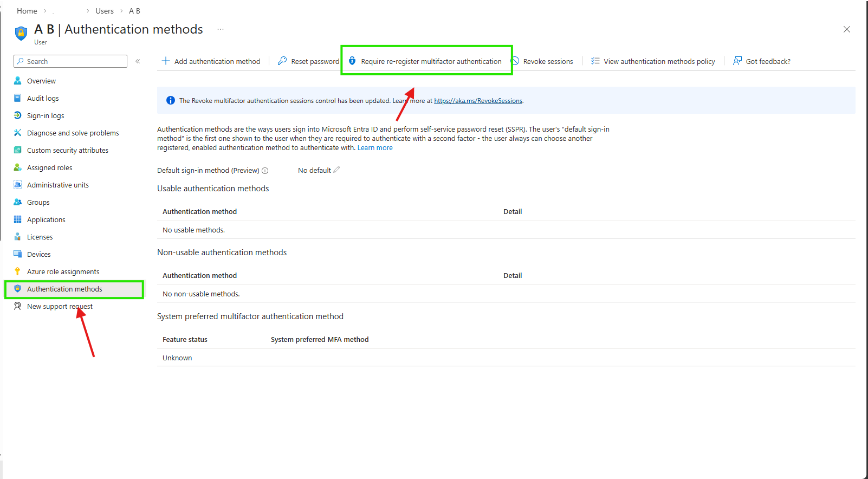Click the Azure role assignments key icon
The height and width of the screenshot is (479, 868).
pyautogui.click(x=17, y=271)
